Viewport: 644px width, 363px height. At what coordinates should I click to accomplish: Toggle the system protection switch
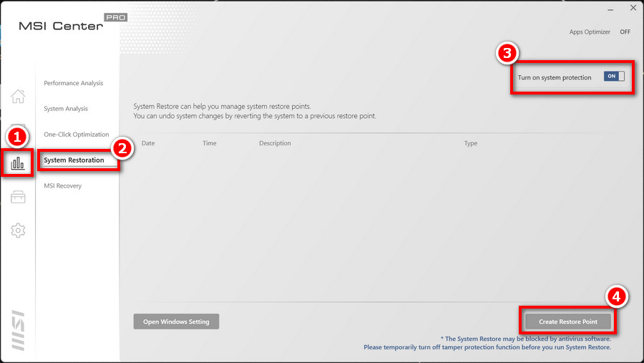point(614,76)
